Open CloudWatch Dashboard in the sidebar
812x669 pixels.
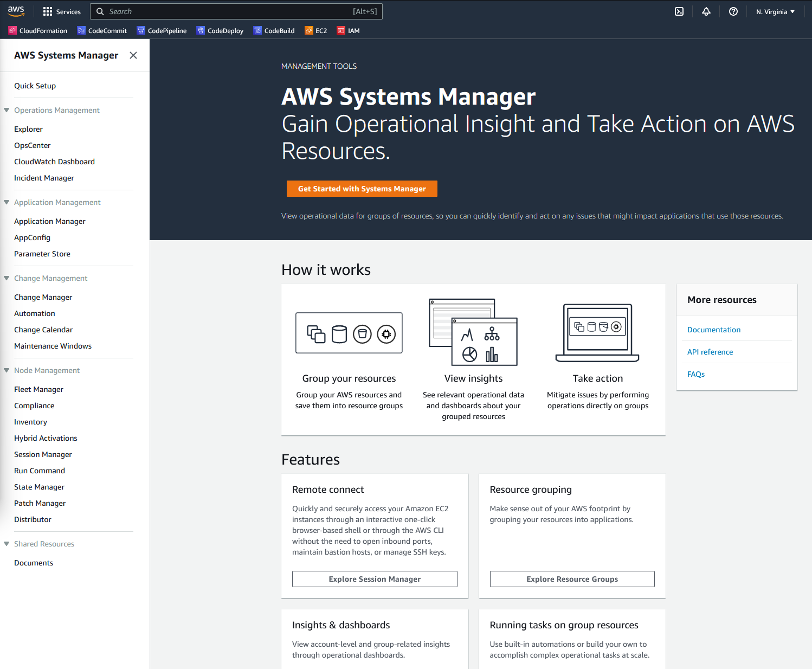point(54,162)
